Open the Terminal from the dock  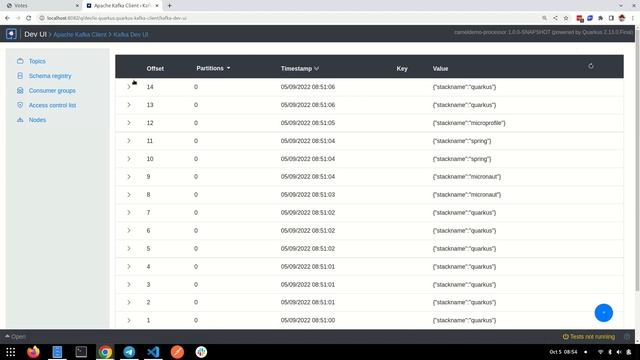pyautogui.click(x=81, y=352)
